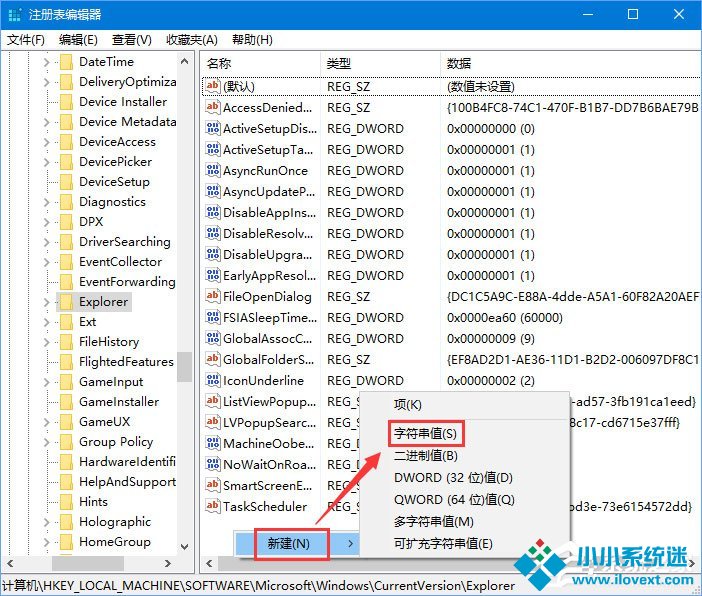Select the EventCollector tree item
The width and height of the screenshot is (702, 596).
120,262
